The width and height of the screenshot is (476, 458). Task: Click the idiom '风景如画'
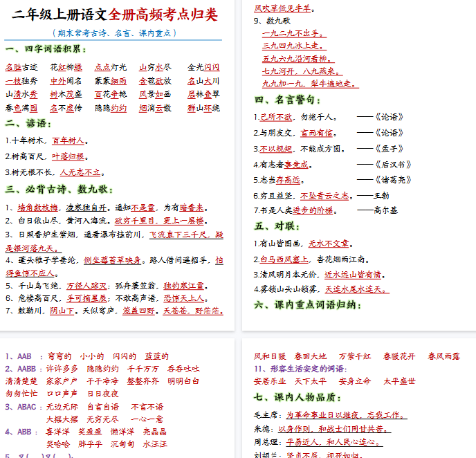155,94
